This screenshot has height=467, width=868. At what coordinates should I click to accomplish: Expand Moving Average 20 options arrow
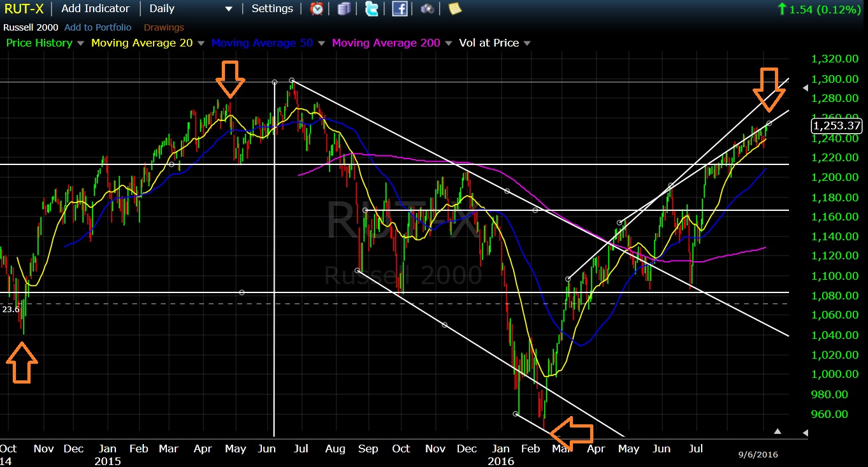pyautogui.click(x=201, y=43)
